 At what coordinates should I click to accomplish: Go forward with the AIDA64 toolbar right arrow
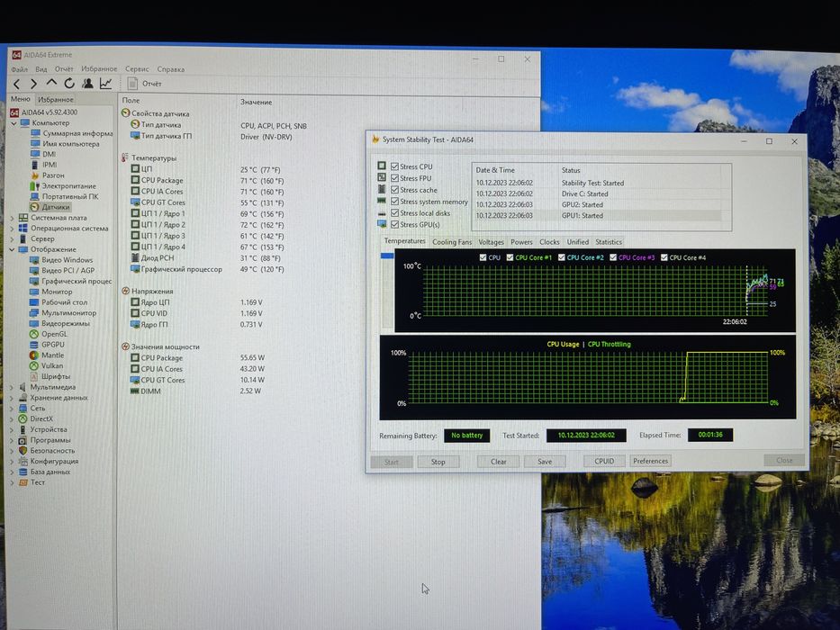pos(33,84)
